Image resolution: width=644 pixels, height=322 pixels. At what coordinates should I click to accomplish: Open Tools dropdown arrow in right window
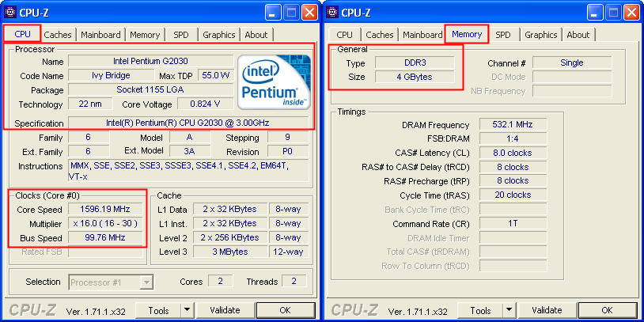(510, 310)
